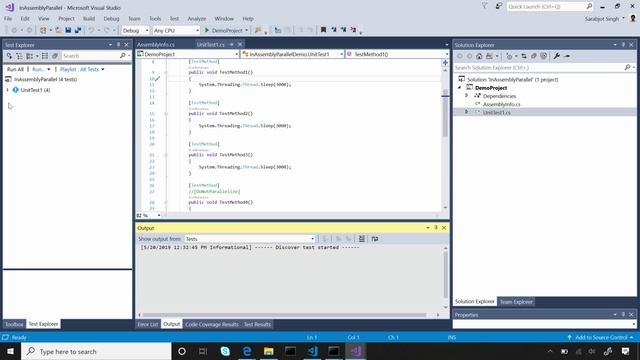Toggle test hierarchy view icon in Test Explorer
640x360 pixels.
(19, 56)
